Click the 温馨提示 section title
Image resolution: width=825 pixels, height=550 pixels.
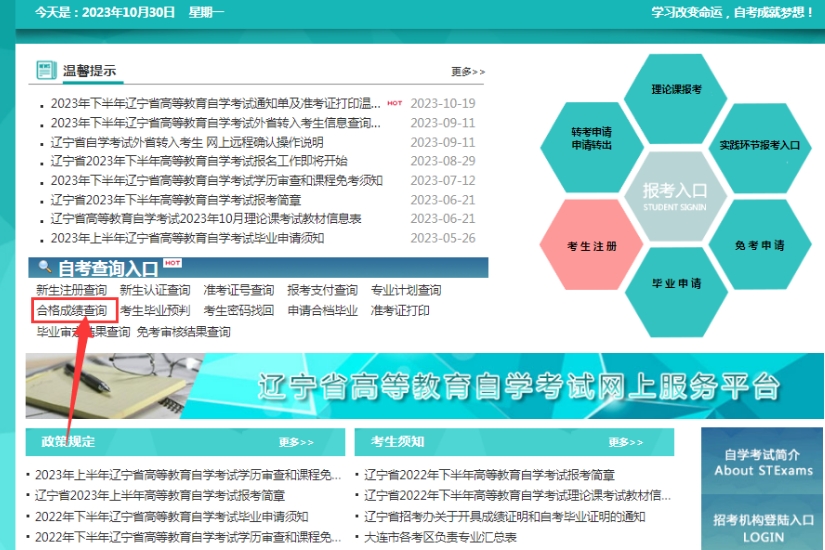pos(89,71)
